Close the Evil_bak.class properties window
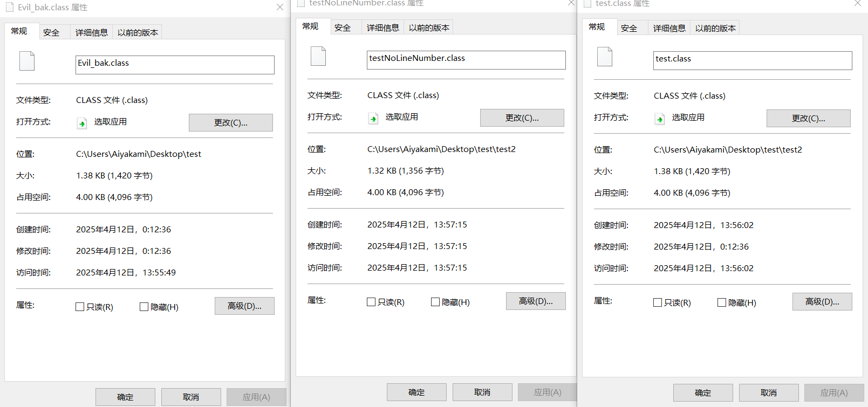868x407 pixels. click(x=279, y=7)
